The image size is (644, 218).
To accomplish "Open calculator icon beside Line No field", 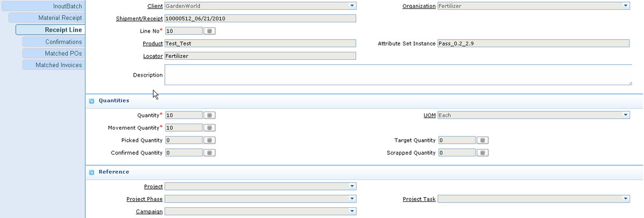I will (210, 31).
